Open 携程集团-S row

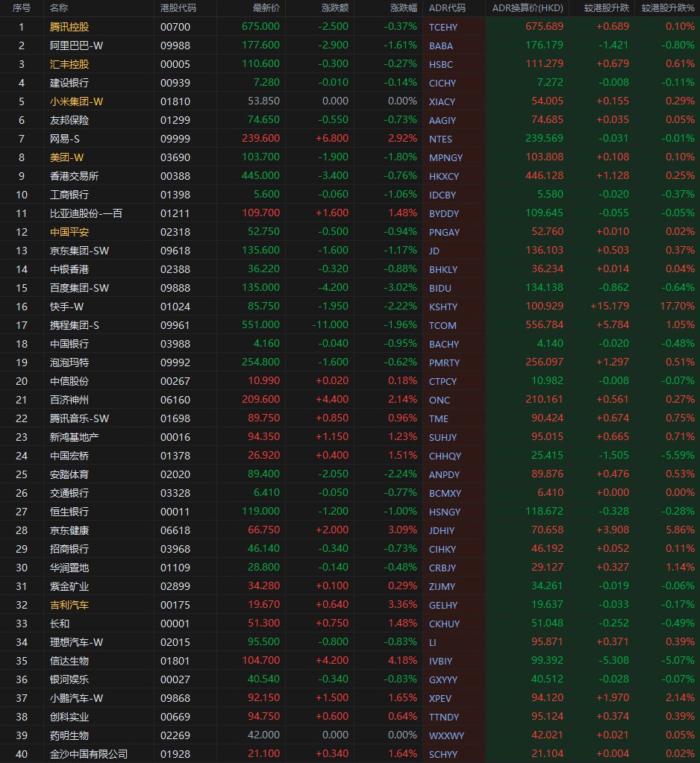(74, 325)
